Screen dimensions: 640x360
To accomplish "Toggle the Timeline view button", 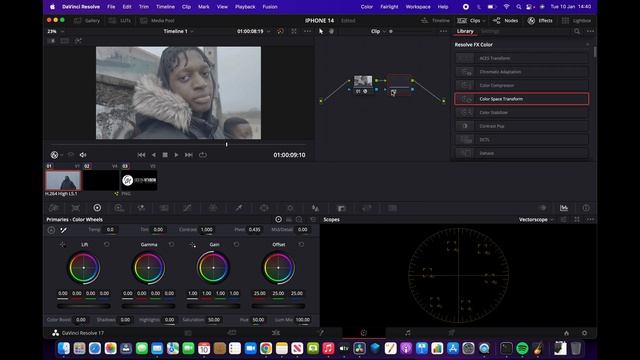I will pos(435,20).
